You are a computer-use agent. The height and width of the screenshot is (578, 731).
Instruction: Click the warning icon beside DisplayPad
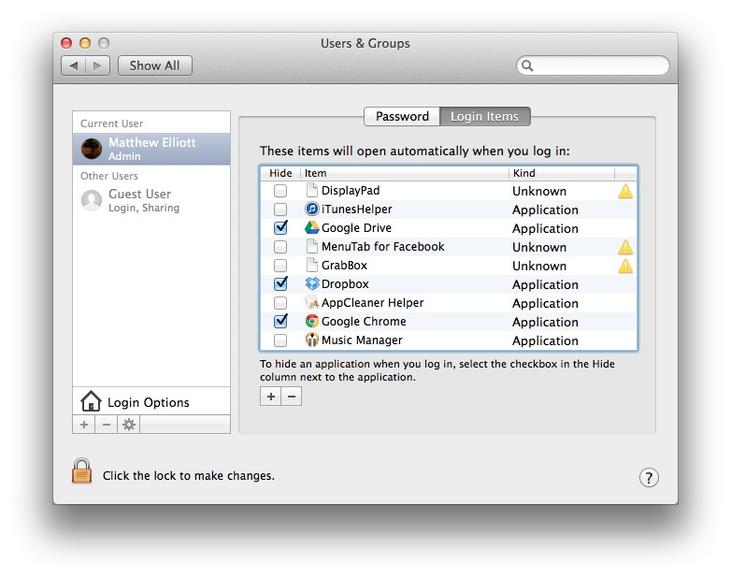pos(625,191)
